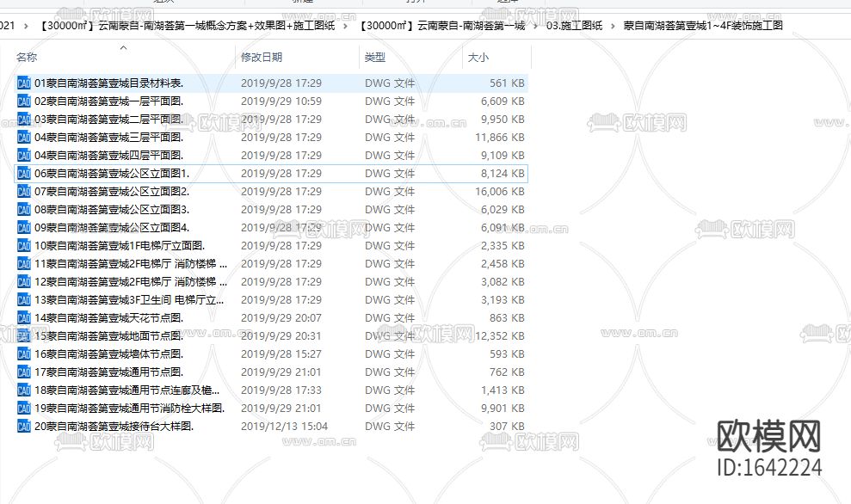Screen dimensions: 851x504
Task: Click the CAD icon beside 20蒙自南湖荟第壹城接待台大样图
Action: click(x=23, y=426)
